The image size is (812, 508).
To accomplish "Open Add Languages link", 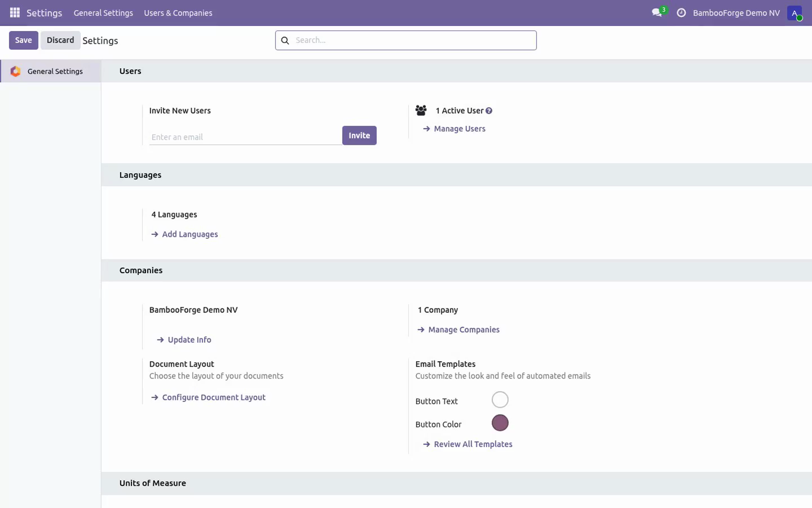I will [x=185, y=234].
